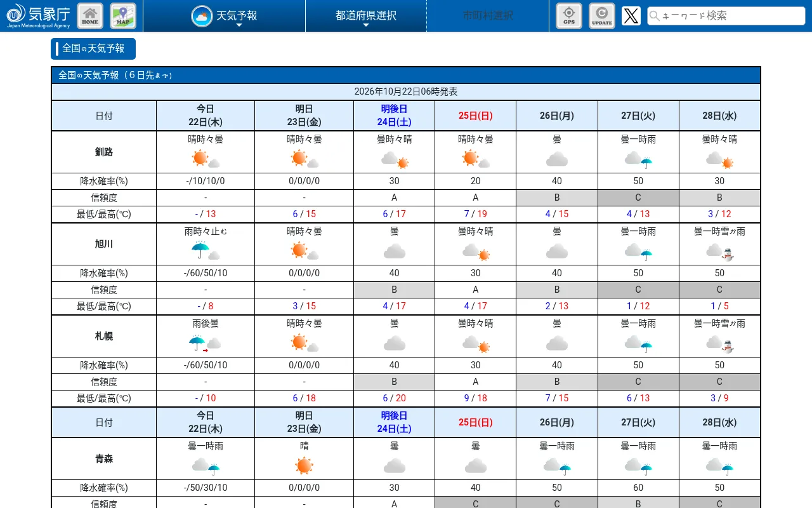Click Kushiro's 26日 cloudy icon
Viewport: 812px width, 508px height.
557,159
